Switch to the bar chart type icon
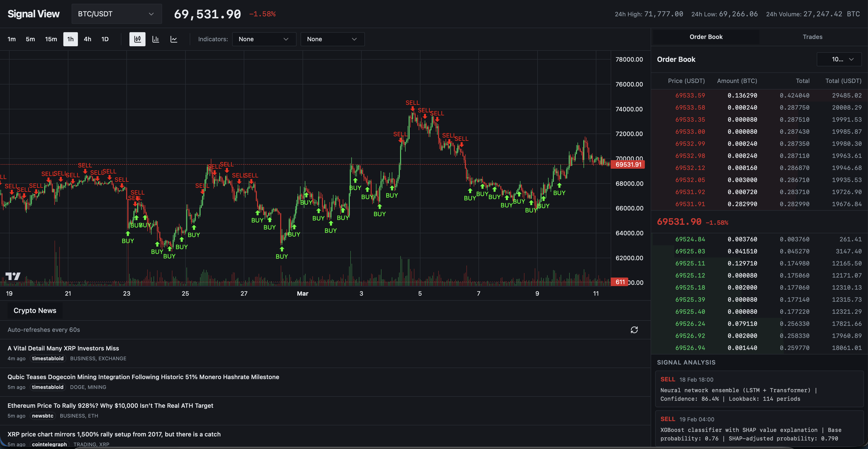868x449 pixels. click(156, 39)
